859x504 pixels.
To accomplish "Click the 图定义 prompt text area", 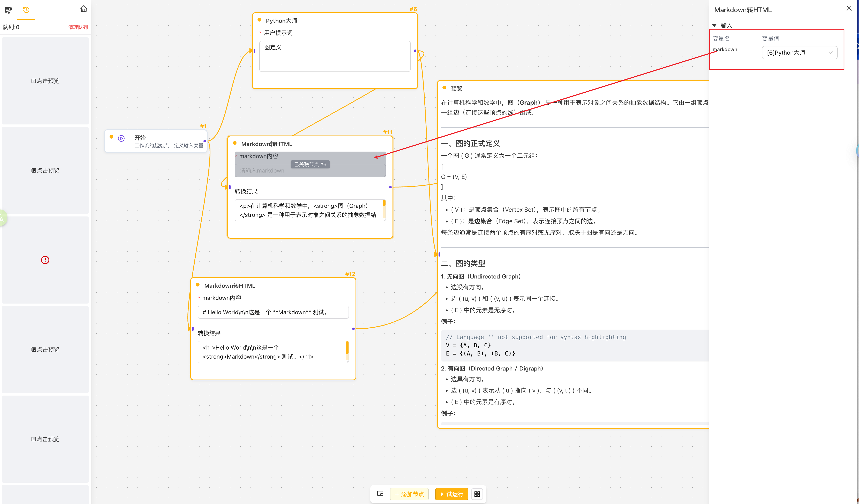I will [334, 56].
